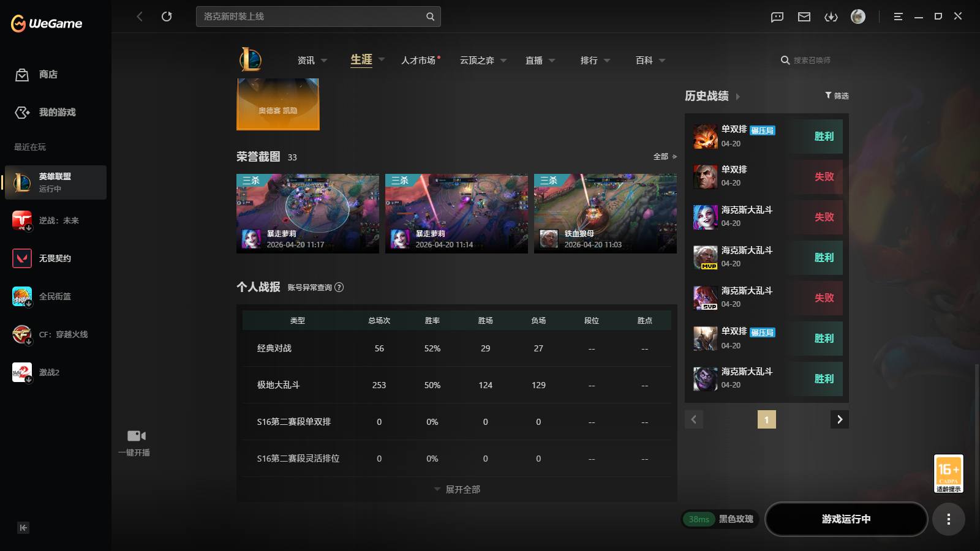Expand the 生涯 dropdown arrow

click(x=382, y=60)
